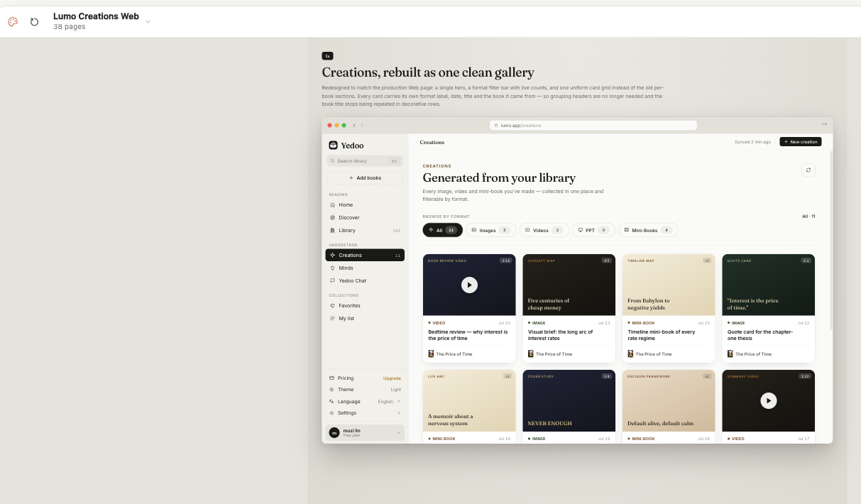This screenshot has width=861, height=504.
Task: Open A memoir about a nervous system thumbnail
Action: click(469, 400)
